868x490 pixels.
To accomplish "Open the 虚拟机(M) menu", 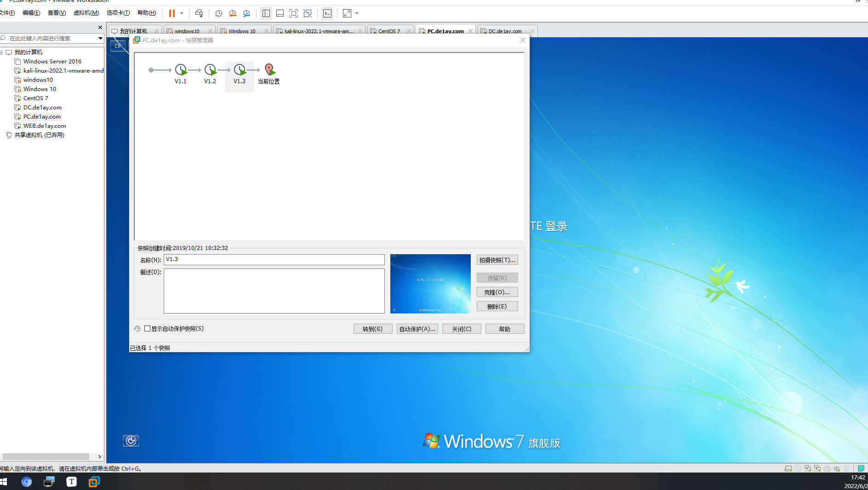I will coord(86,13).
